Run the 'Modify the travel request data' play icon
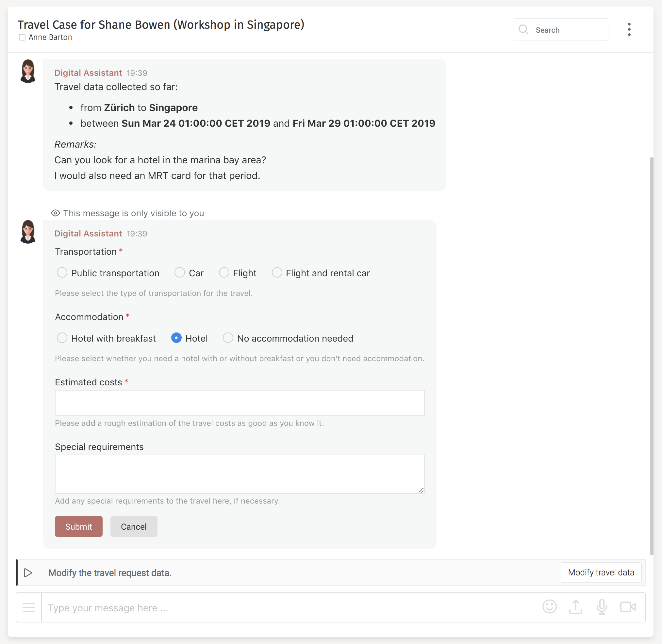This screenshot has height=644, width=662. coord(28,572)
